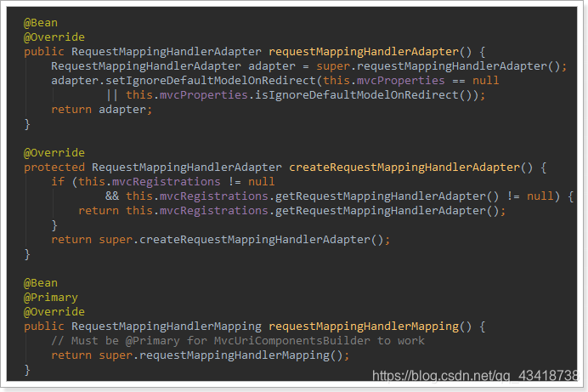Click the "return adapter;" statement

tap(102, 110)
